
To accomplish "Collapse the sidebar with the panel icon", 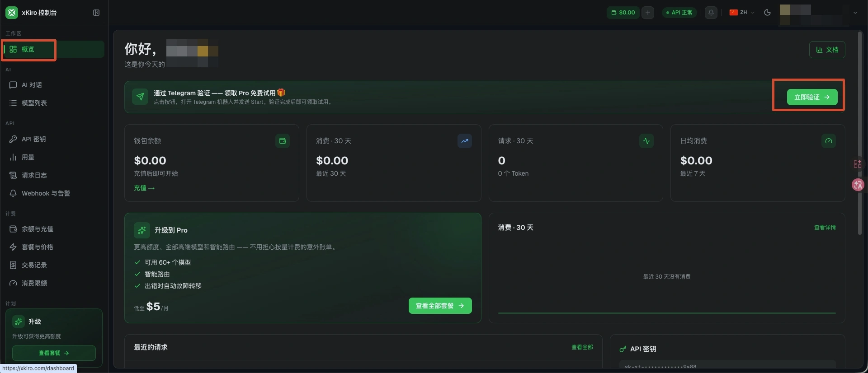I will 96,13.
